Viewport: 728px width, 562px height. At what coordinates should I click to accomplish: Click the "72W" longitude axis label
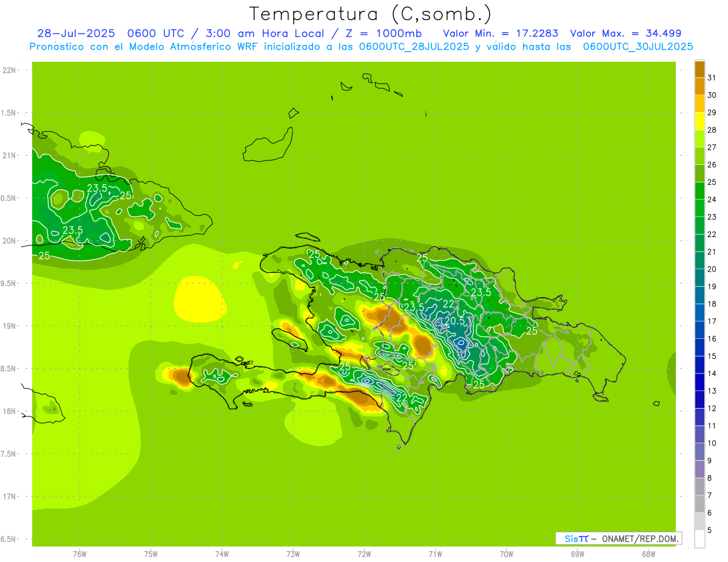pos(364,554)
